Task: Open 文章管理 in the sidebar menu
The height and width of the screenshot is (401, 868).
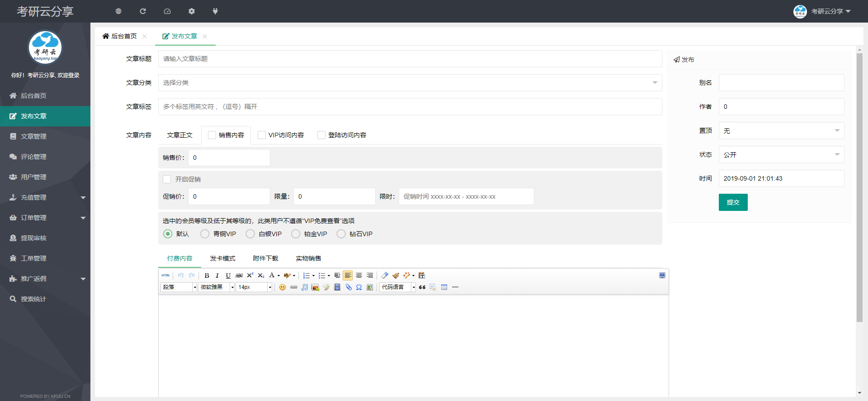Action: (x=33, y=136)
